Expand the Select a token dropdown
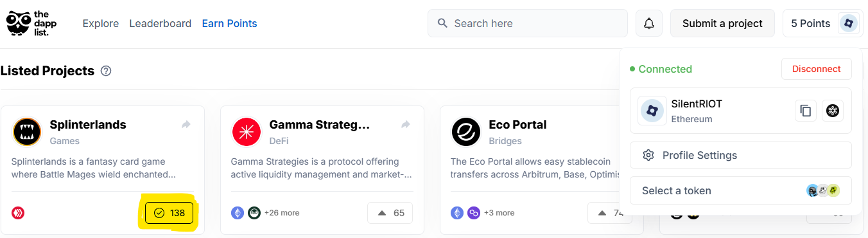Screen dimensions: 868x238 tap(741, 190)
